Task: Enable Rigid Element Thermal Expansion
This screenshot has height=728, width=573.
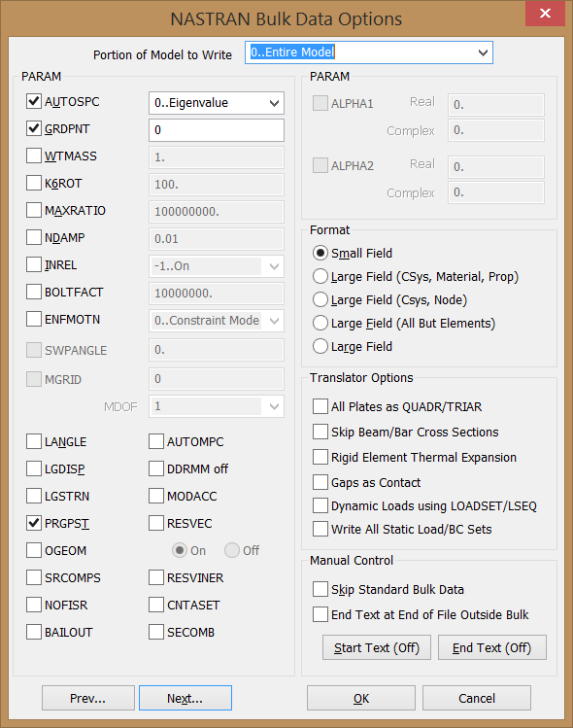Action: [320, 457]
